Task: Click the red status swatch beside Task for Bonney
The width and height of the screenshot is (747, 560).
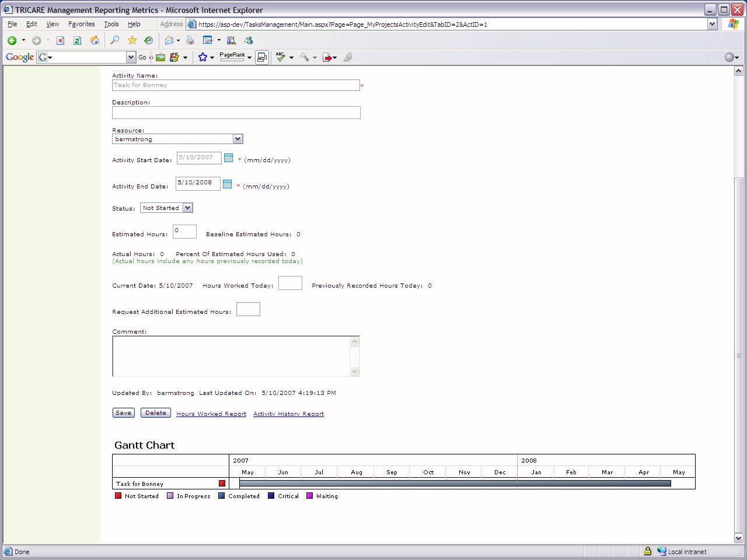Action: point(222,484)
